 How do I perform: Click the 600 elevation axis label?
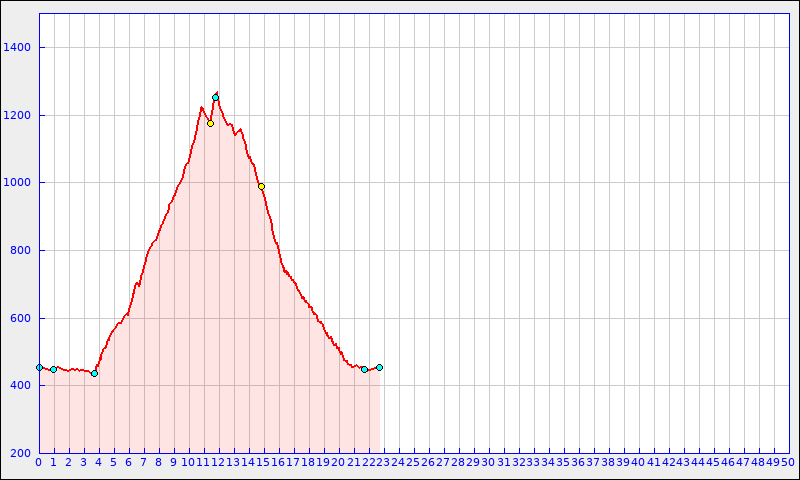coord(20,319)
